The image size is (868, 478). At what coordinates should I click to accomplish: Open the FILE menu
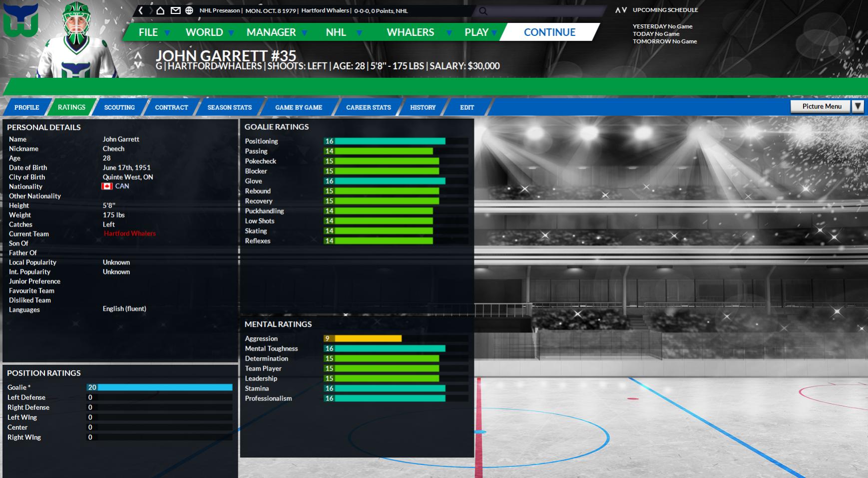[148, 32]
